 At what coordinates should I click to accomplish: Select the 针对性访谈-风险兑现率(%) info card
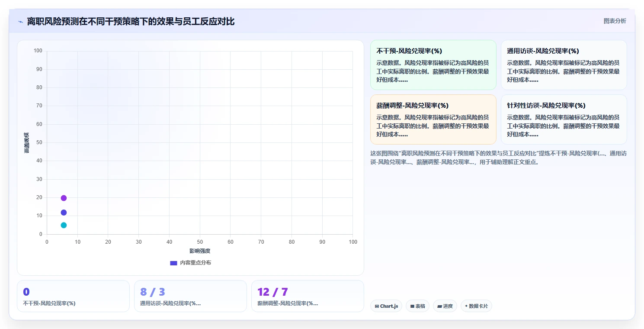[x=564, y=119]
